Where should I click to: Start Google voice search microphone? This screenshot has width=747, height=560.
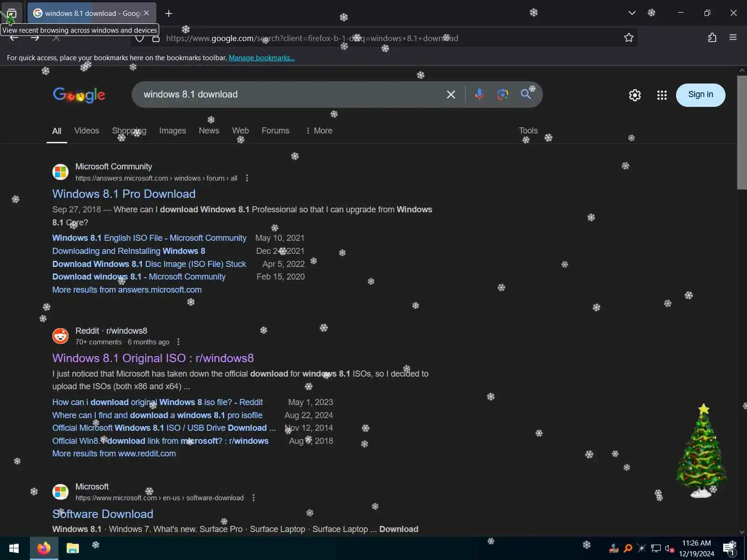[479, 94]
